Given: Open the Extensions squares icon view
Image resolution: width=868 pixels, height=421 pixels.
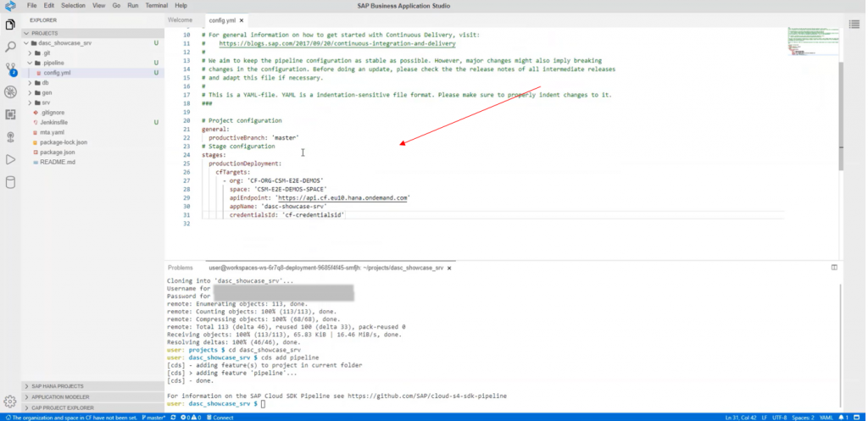Looking at the screenshot, I should tap(10, 114).
